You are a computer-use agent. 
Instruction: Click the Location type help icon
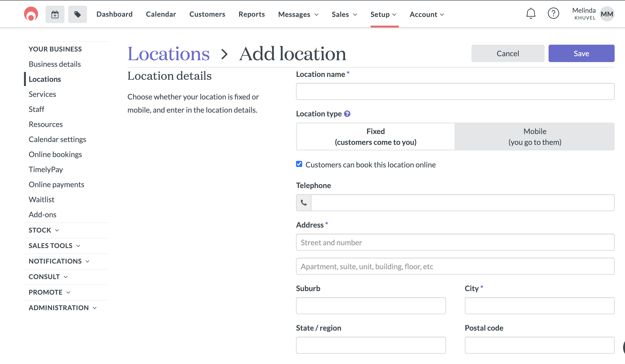pos(347,114)
